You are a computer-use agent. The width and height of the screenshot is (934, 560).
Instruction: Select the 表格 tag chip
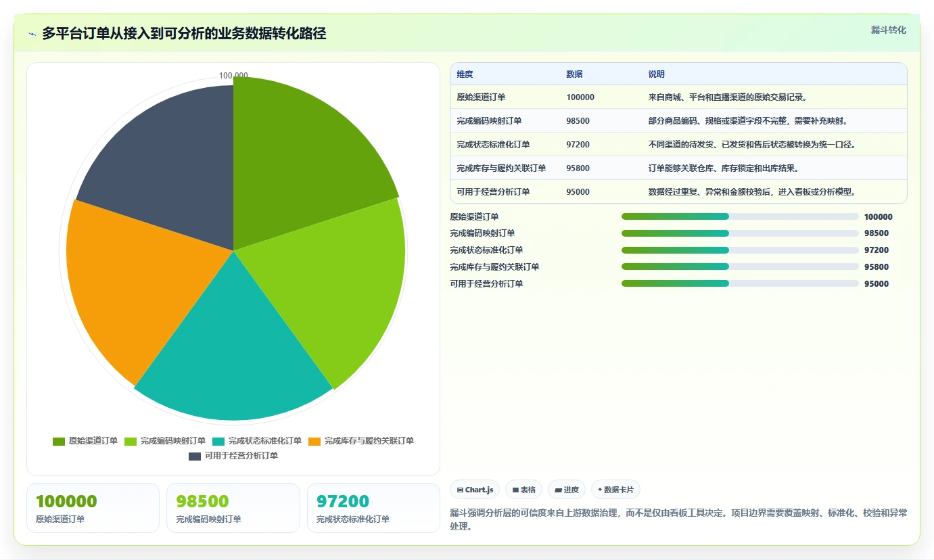523,490
